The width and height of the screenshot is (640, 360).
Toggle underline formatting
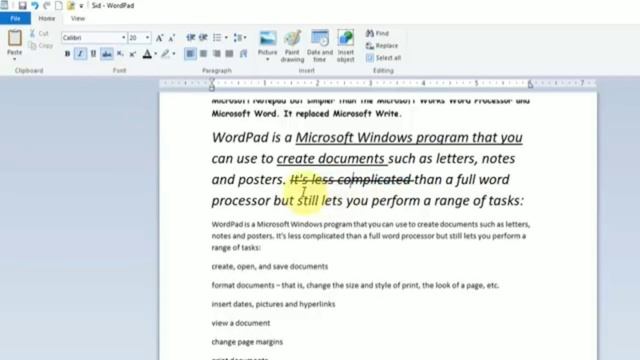(93, 53)
